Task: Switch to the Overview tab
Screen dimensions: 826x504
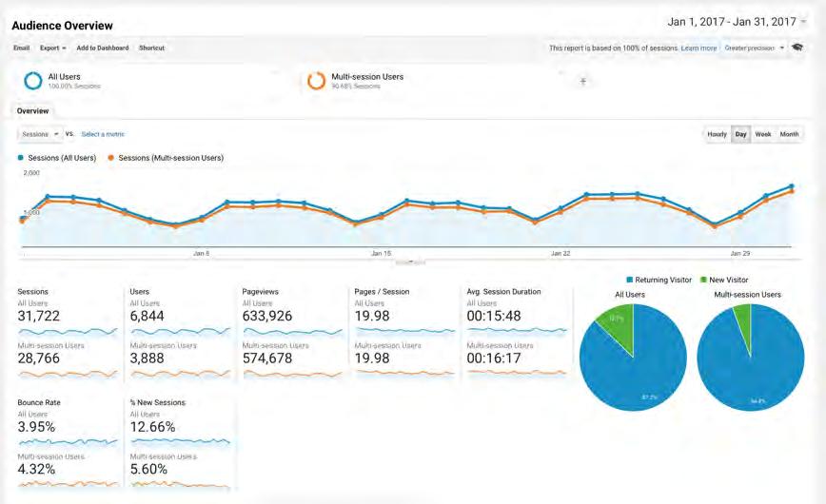Action: point(32,111)
